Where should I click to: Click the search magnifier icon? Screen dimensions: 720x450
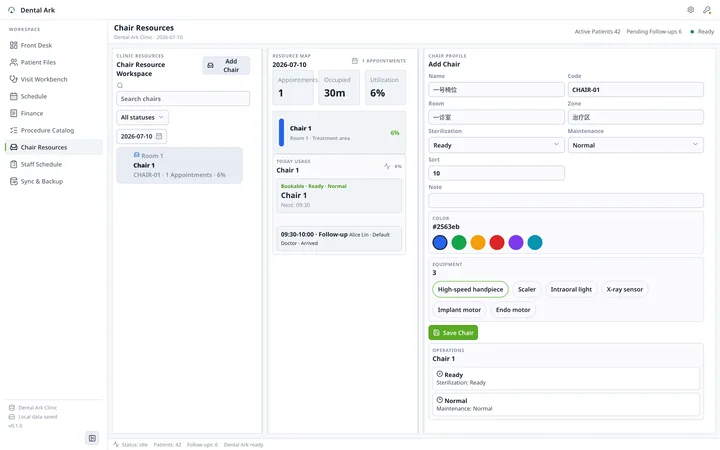click(120, 85)
